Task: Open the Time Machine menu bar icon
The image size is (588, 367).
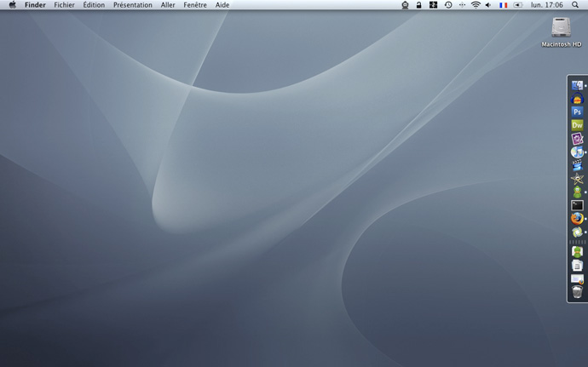Action: tap(448, 5)
